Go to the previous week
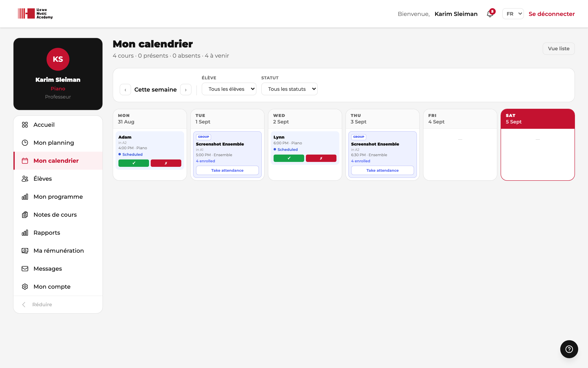This screenshot has height=368, width=588. pyautogui.click(x=125, y=90)
